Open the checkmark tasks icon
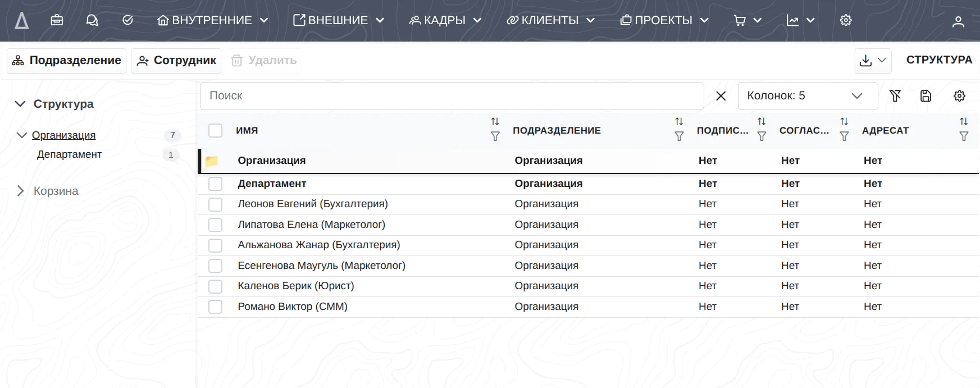This screenshot has width=980, height=388. (x=127, y=20)
